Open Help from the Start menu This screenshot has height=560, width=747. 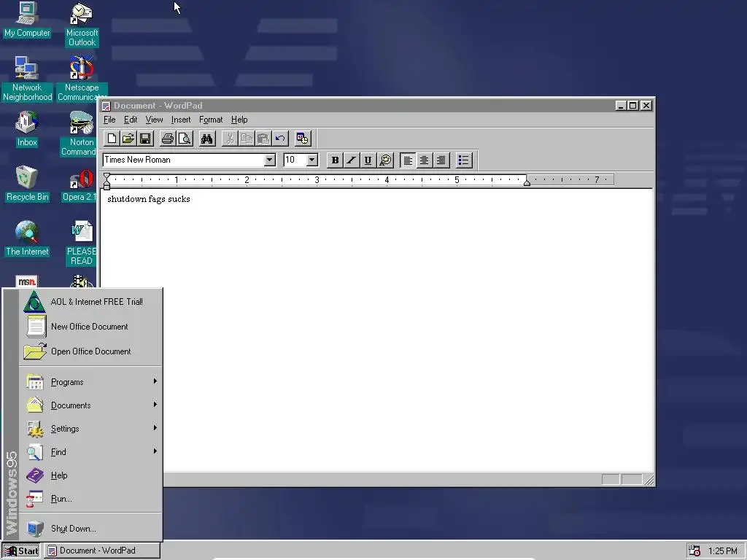pyautogui.click(x=90, y=475)
